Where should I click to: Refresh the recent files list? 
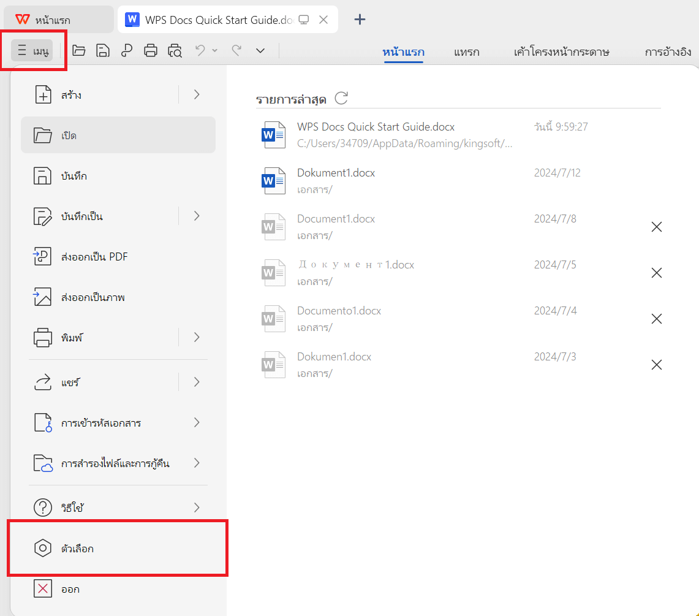341,97
